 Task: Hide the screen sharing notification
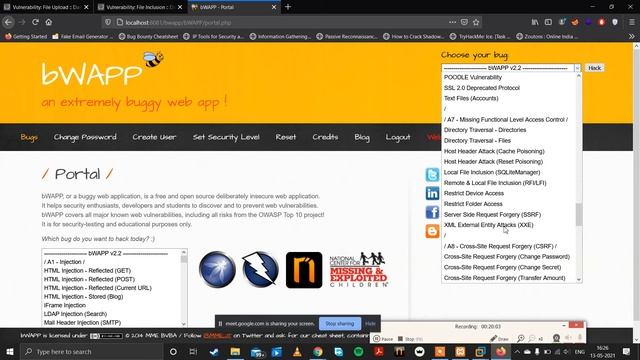click(x=370, y=323)
